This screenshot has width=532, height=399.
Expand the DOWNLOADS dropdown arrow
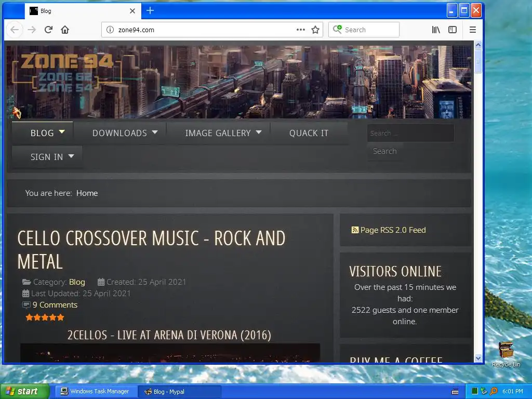click(155, 132)
